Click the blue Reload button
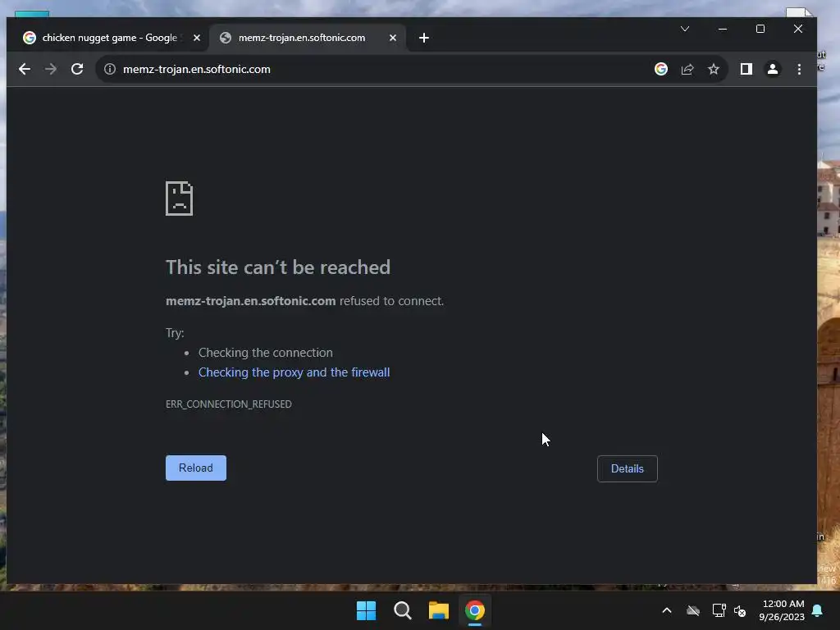The height and width of the screenshot is (630, 840). (196, 468)
